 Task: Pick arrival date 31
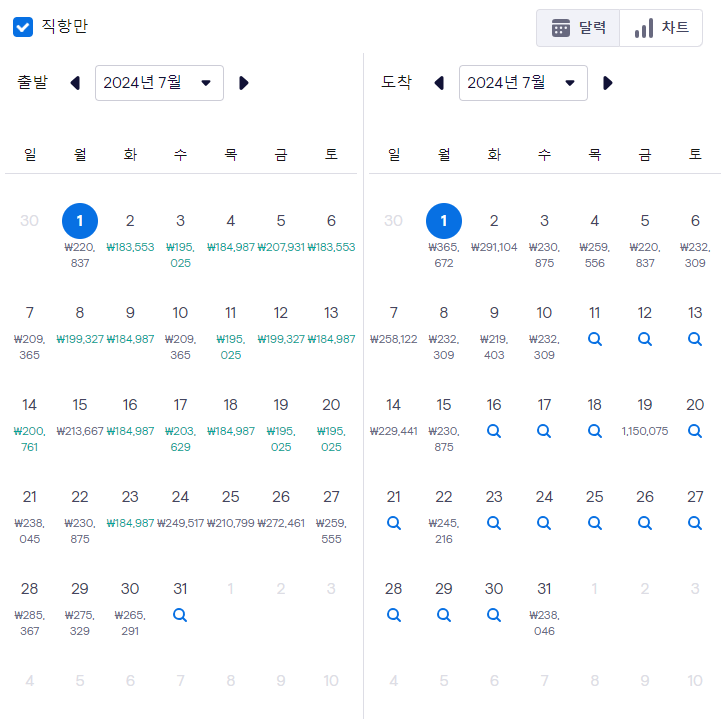pos(544,589)
